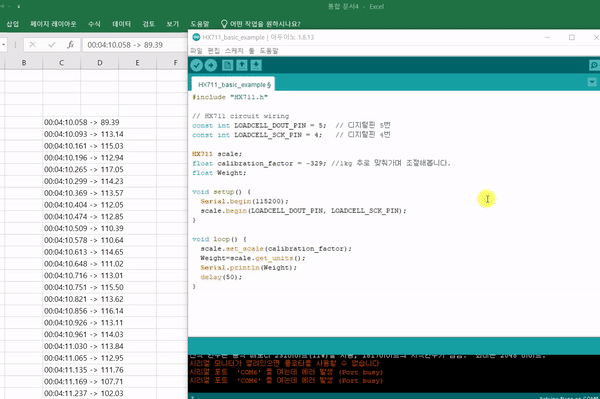Open the Excel 페이지 레이아웃 ribbon tab
This screenshot has width=600, height=399.
[x=53, y=24]
